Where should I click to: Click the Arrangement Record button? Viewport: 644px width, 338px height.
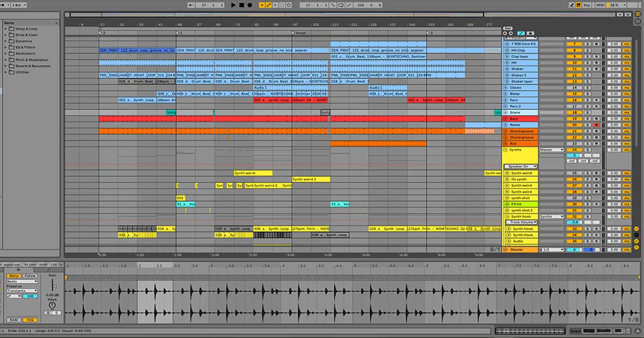[250, 5]
